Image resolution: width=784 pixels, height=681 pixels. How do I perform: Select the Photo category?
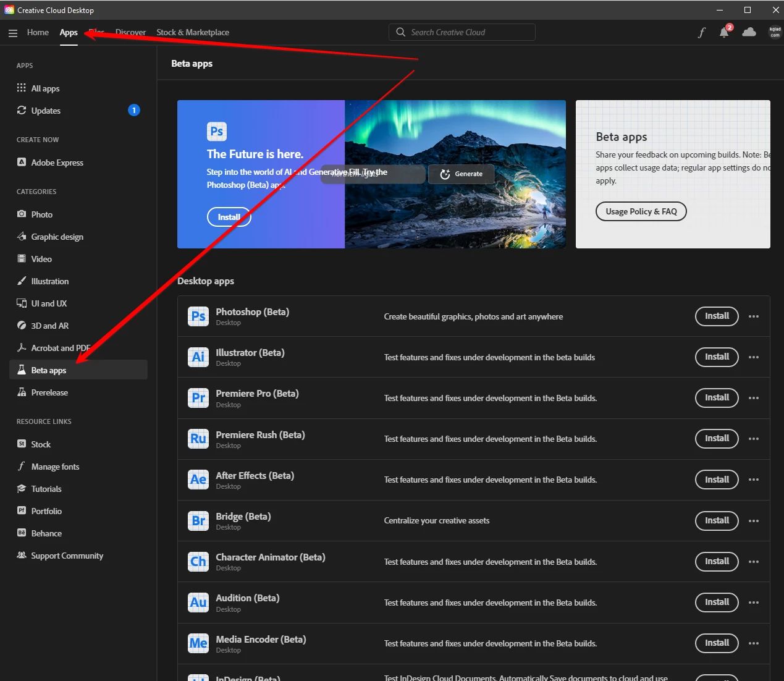78,214
